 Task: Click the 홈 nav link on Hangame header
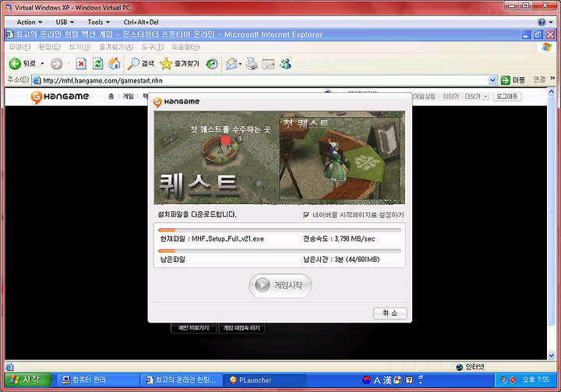pos(111,97)
